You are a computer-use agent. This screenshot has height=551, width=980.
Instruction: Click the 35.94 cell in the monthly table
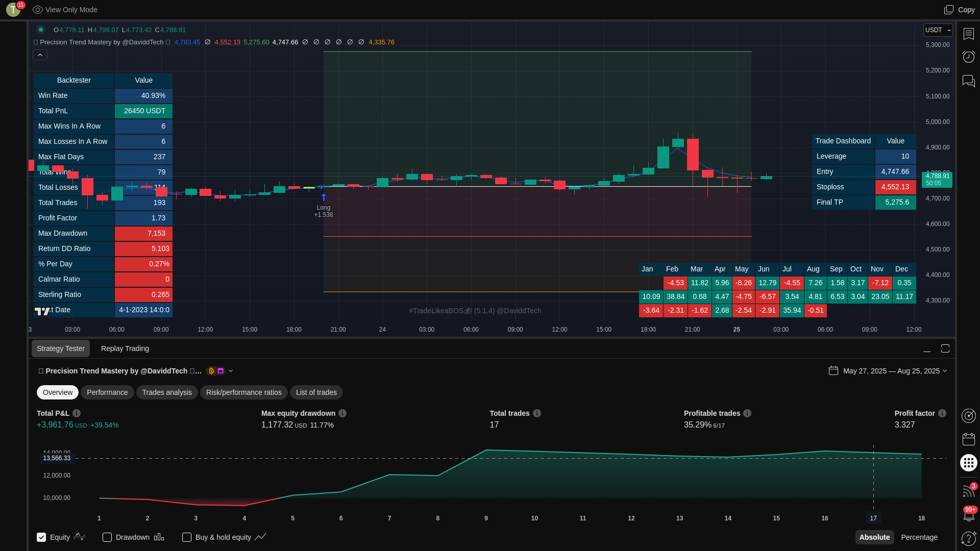792,310
